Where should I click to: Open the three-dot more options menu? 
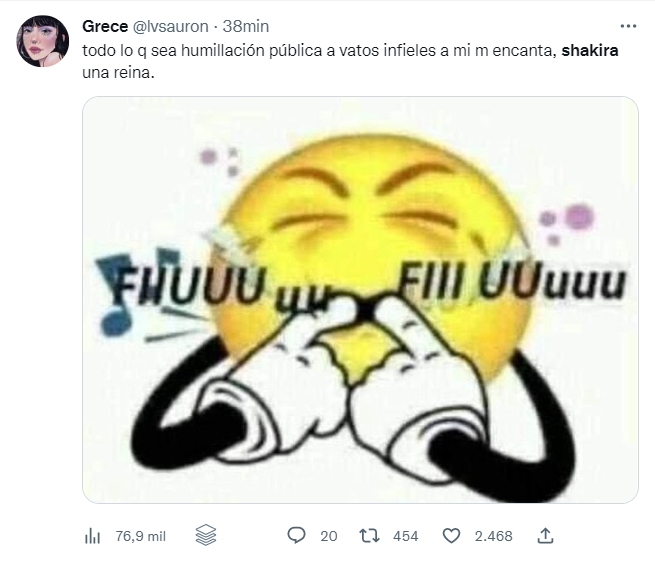(627, 26)
